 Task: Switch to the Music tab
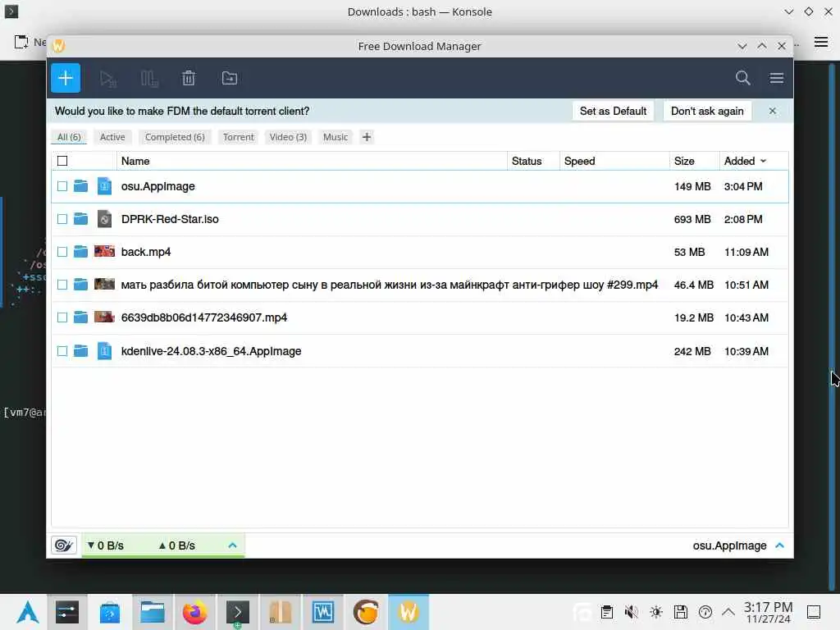pyautogui.click(x=336, y=137)
